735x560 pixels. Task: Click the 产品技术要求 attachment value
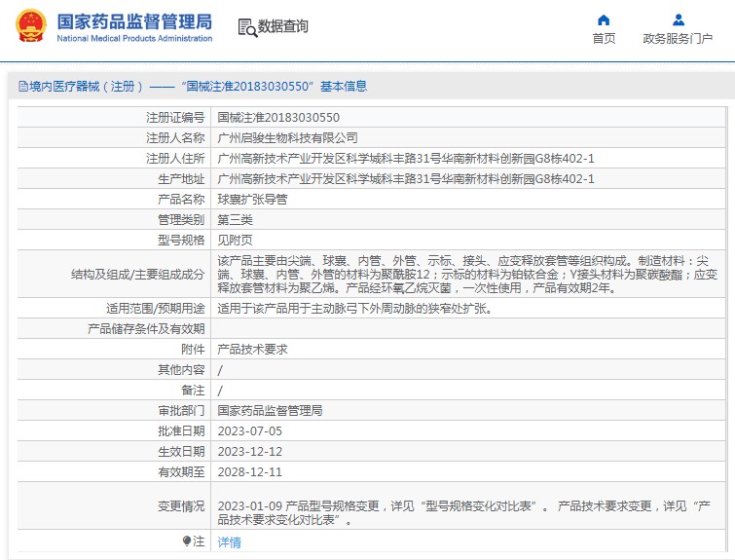[x=253, y=349]
